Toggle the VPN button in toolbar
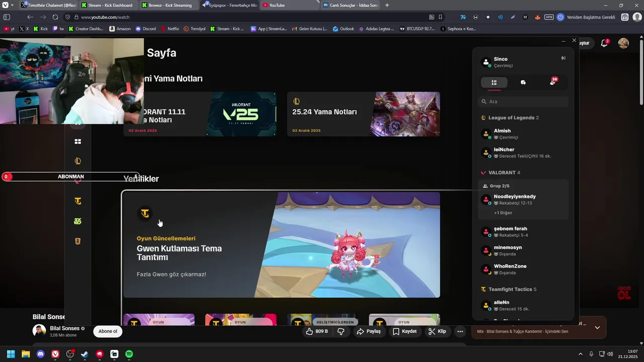The width and height of the screenshot is (644, 362). pos(549,17)
